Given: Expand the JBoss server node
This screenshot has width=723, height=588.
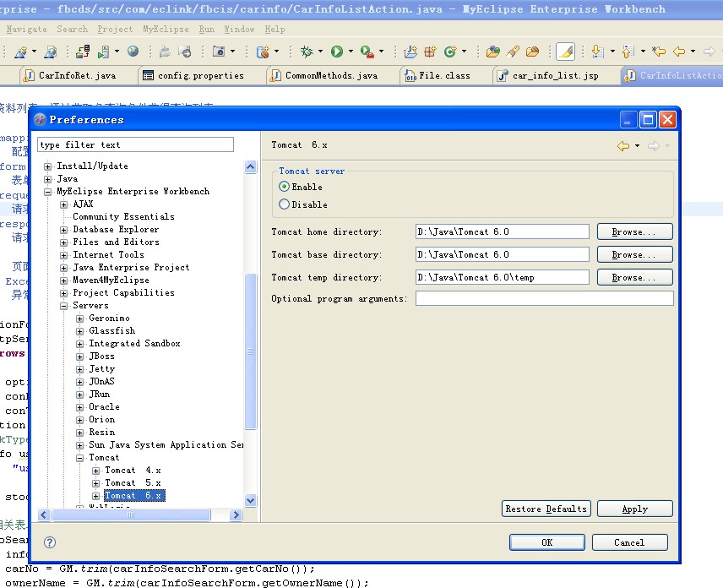Looking at the screenshot, I should pyautogui.click(x=80, y=357).
